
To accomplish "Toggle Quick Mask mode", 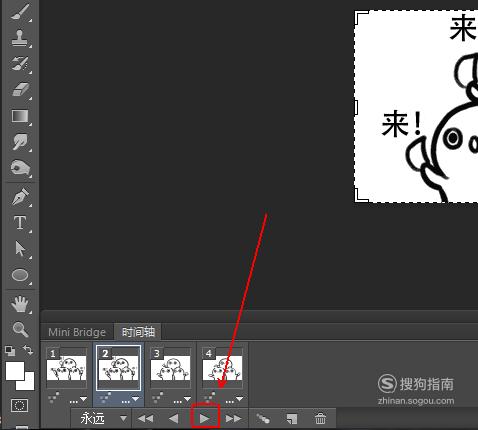I will (x=20, y=405).
